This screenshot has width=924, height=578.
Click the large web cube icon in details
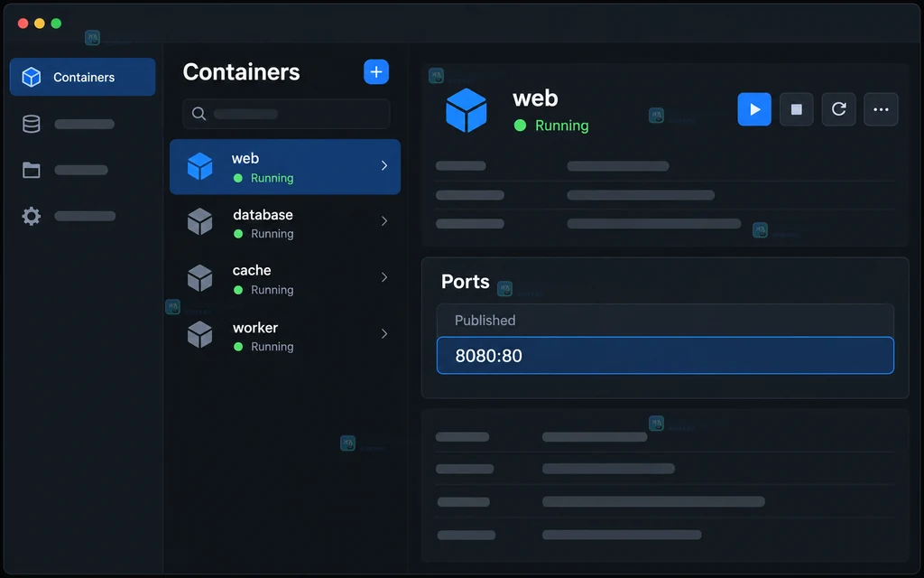pos(467,110)
